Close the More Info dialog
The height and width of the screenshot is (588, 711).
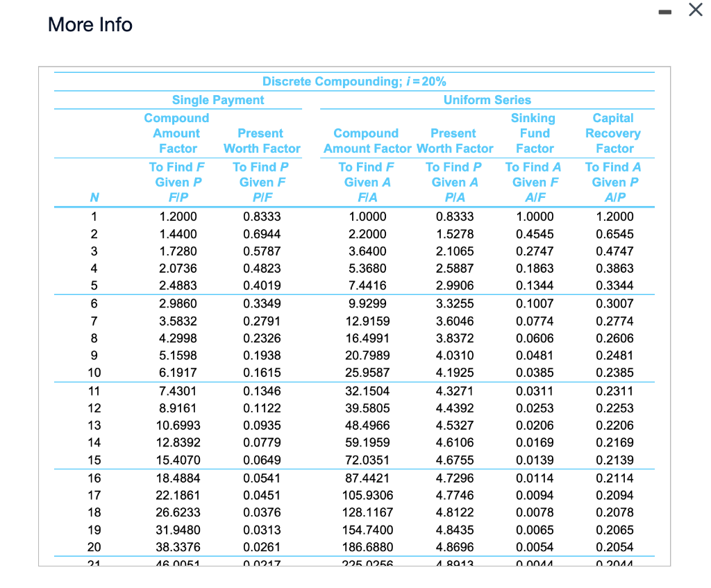click(696, 10)
